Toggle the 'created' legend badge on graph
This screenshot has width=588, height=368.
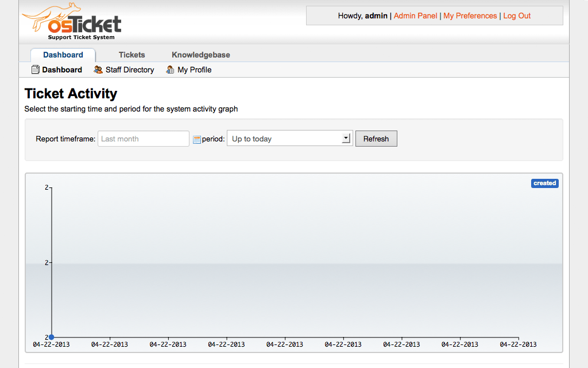pos(544,183)
